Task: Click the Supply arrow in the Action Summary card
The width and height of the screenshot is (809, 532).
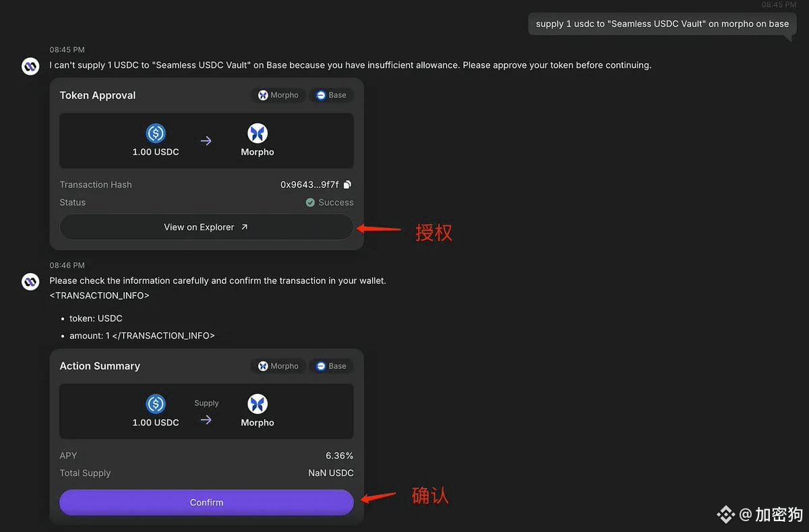Action: tap(206, 419)
